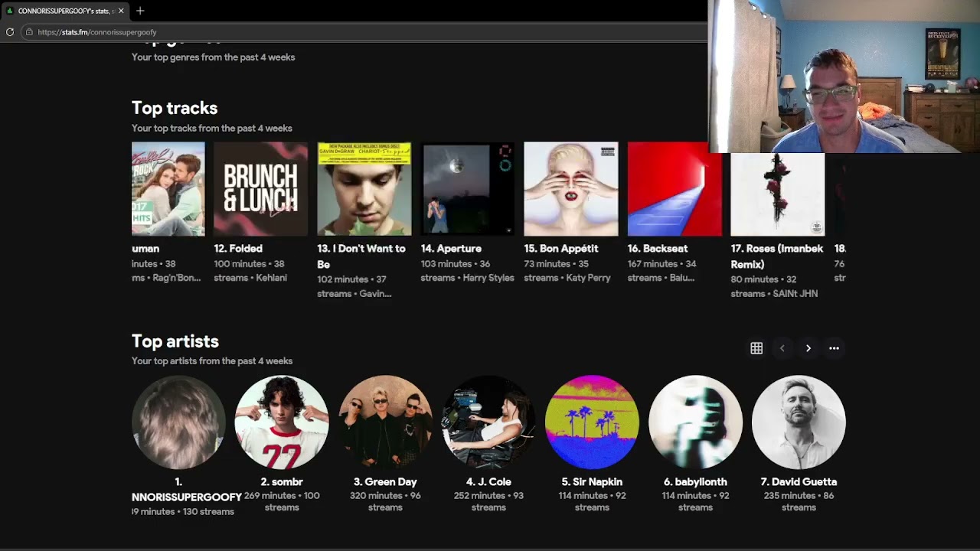Screen dimensions: 980x551
Task: Open track title 12. Folded
Action: (x=238, y=249)
